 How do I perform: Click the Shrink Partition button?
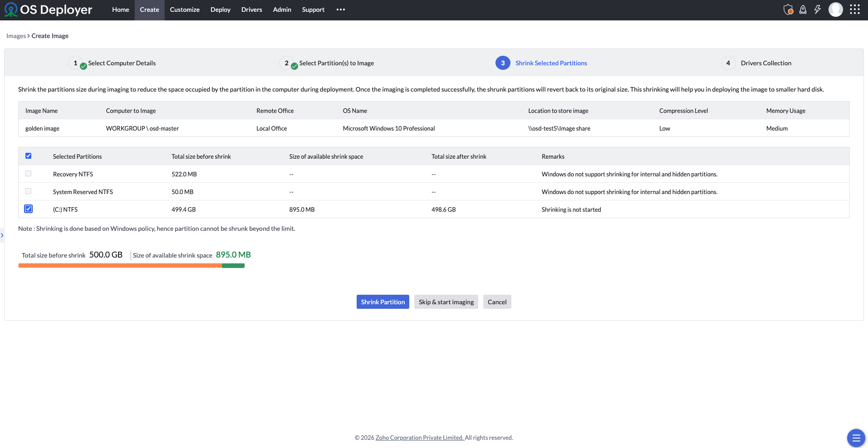point(383,302)
